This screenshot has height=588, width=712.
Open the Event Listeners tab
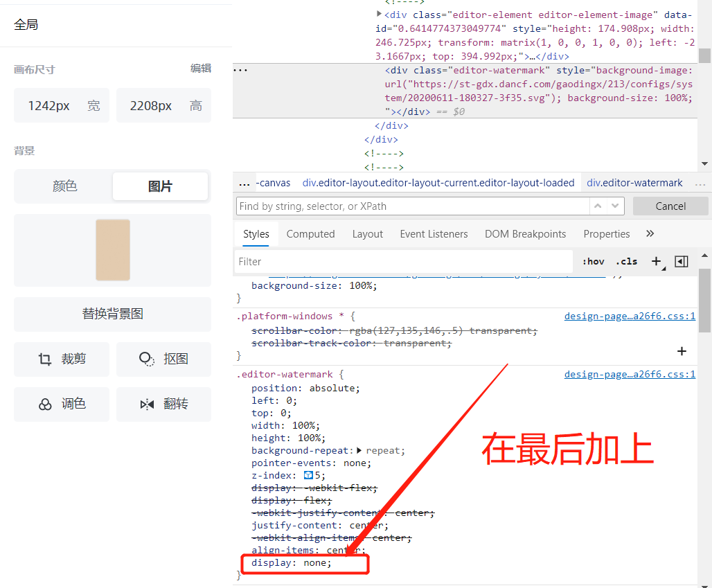click(434, 234)
